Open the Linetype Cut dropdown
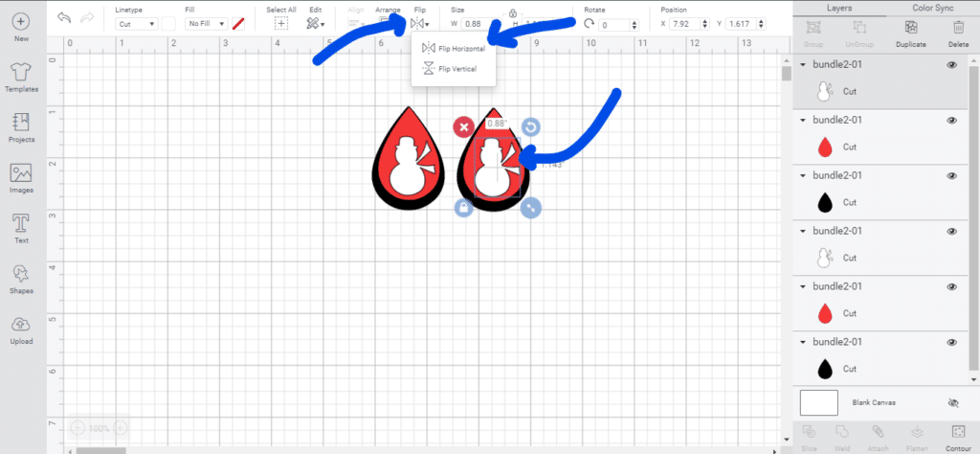 tap(137, 24)
